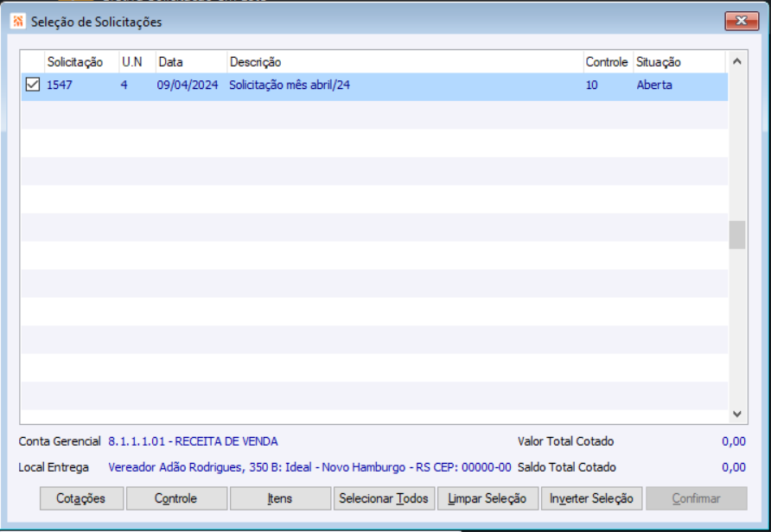Click the Data column header
Viewport: 771px width, 532px height.
191,62
